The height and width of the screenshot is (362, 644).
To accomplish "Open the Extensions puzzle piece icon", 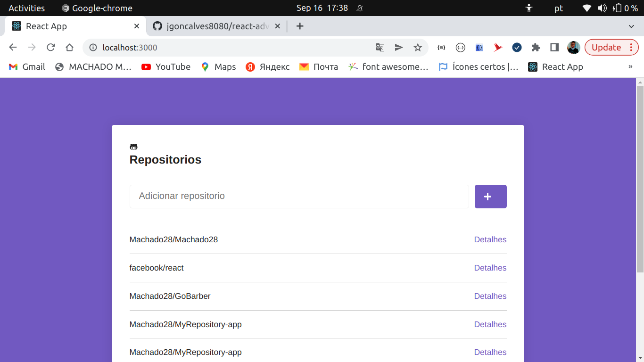I will tap(536, 47).
